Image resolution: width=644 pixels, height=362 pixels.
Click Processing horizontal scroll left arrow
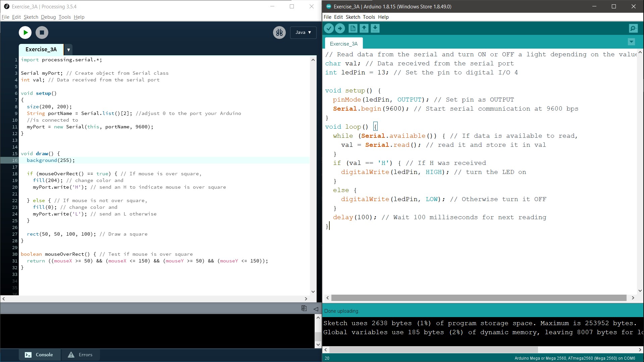click(4, 299)
